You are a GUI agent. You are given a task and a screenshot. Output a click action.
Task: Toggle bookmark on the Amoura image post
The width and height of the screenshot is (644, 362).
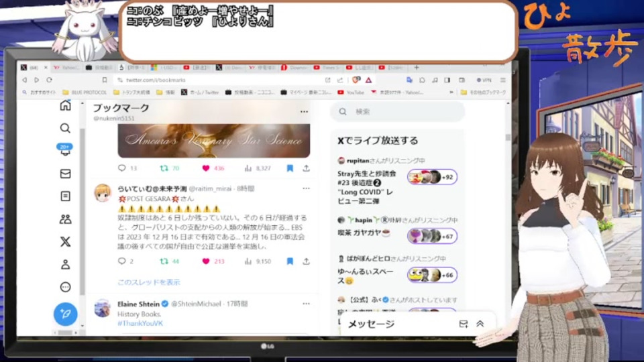pos(290,168)
